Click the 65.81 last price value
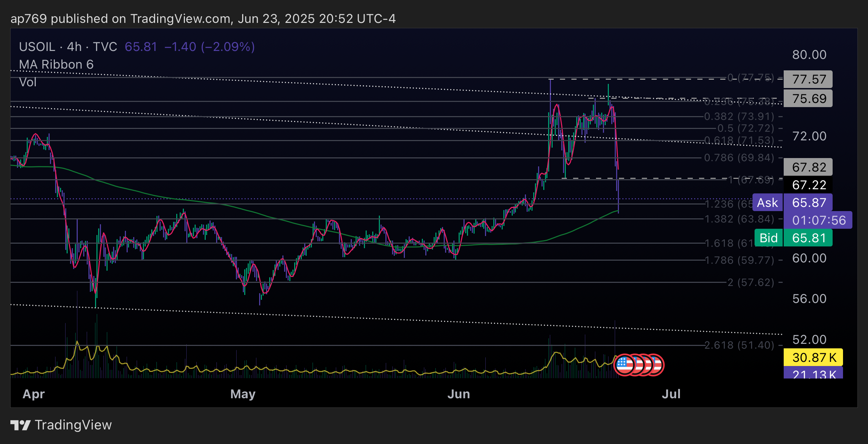 (141, 47)
